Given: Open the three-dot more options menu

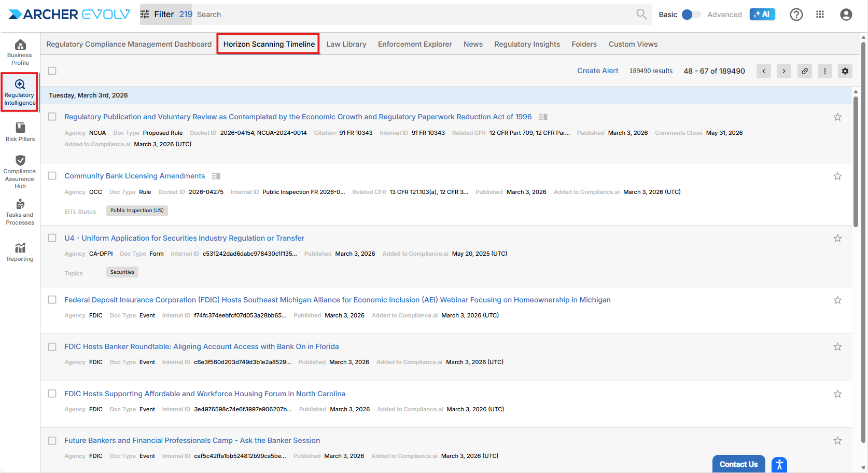Looking at the screenshot, I should tap(824, 71).
